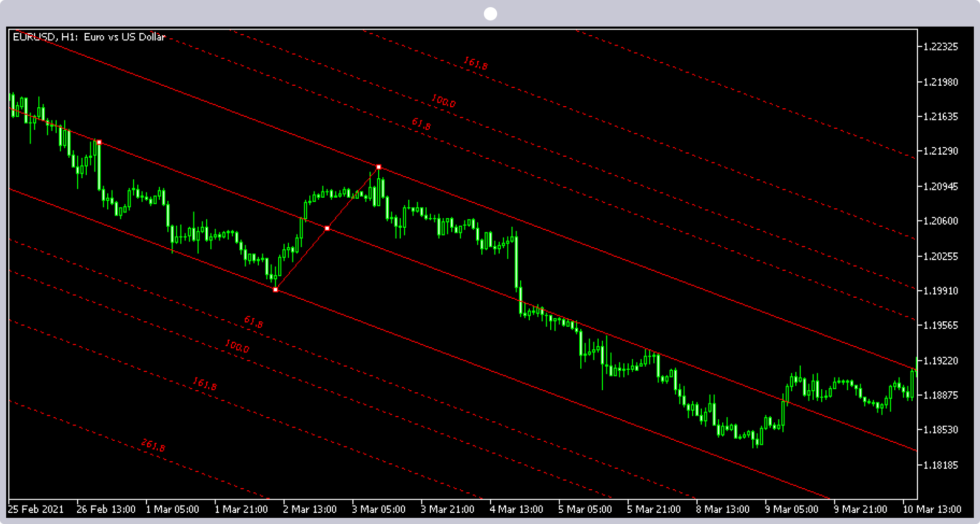Viewport: 980px width, 524px height.
Task: Click the '25 Feb 2021' date on time axis
Action: pos(36,509)
